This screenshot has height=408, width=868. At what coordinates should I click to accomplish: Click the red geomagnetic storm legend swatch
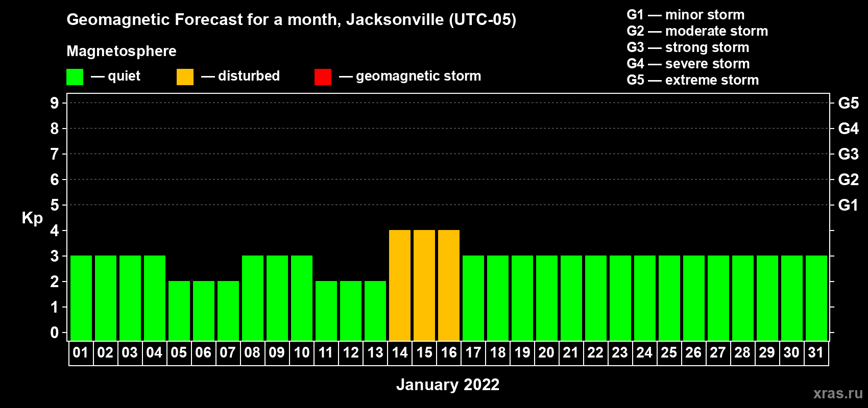point(323,77)
